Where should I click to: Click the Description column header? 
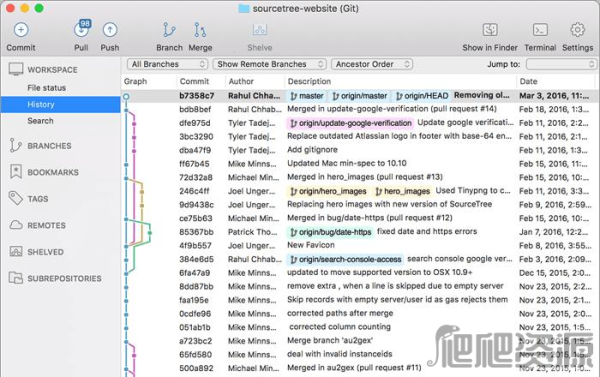tap(309, 81)
